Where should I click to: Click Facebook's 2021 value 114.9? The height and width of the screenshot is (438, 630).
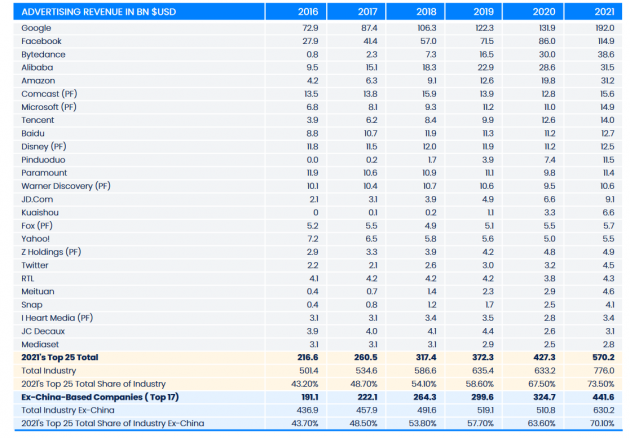[x=605, y=41]
